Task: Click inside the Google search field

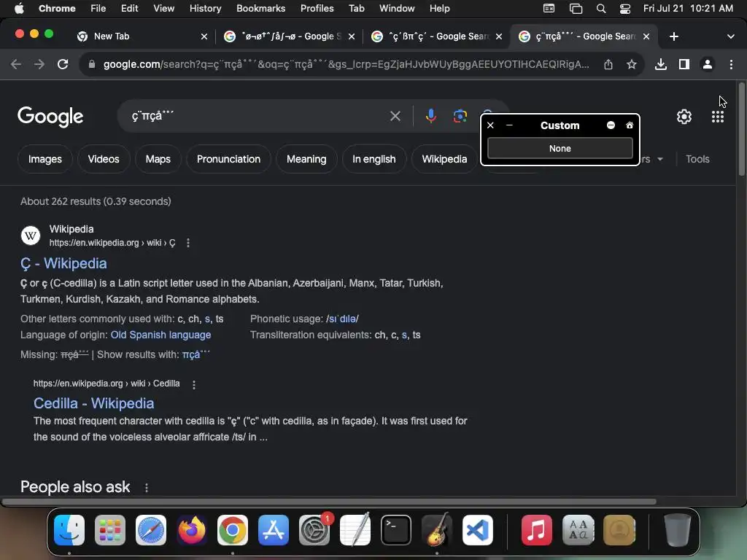Action: (258, 116)
